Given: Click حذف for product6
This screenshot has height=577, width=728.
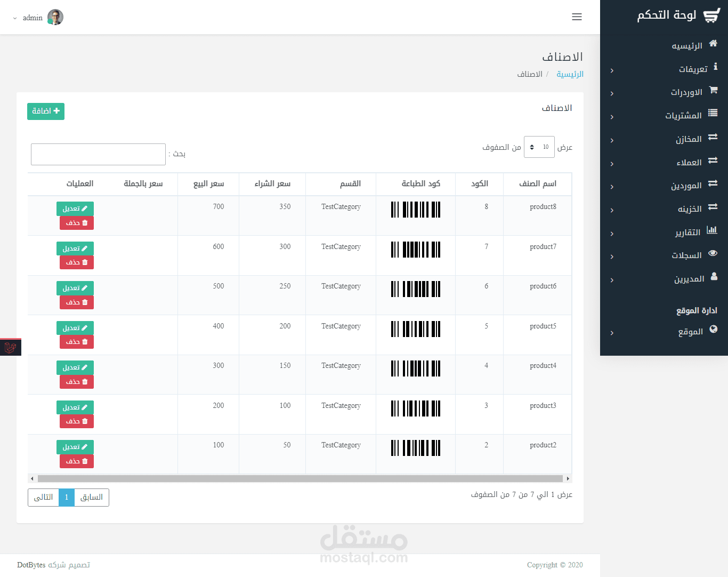Looking at the screenshot, I should pyautogui.click(x=77, y=302).
